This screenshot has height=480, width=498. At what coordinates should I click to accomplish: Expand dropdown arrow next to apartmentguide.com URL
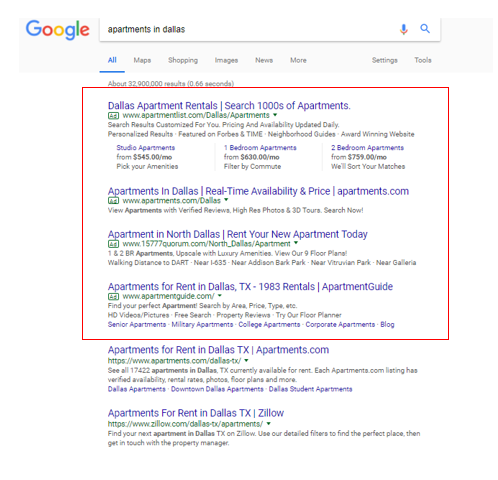pos(220,296)
